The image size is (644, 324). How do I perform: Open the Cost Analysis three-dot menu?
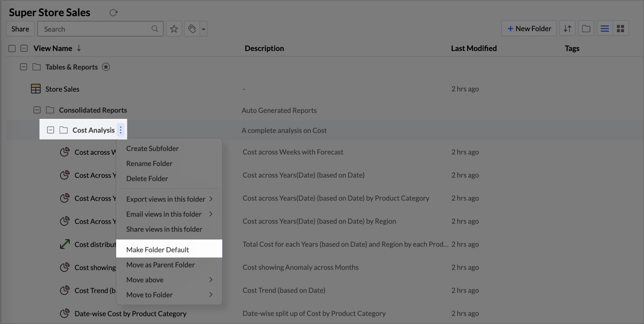pyautogui.click(x=120, y=130)
